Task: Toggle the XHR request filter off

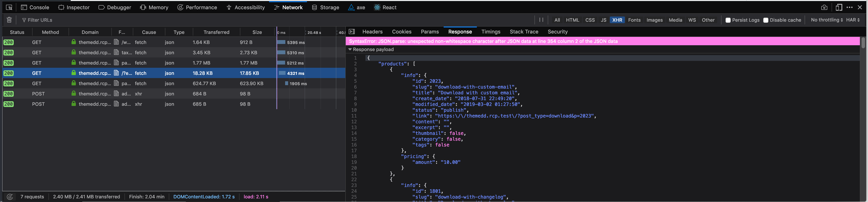Action: (617, 20)
